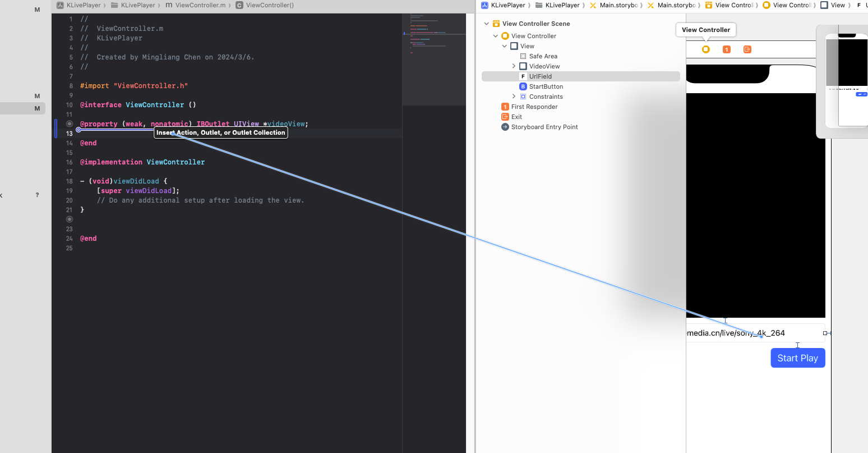Screen dimensions: 868x453
Task: Click the code minimap overview
Action: click(x=434, y=59)
